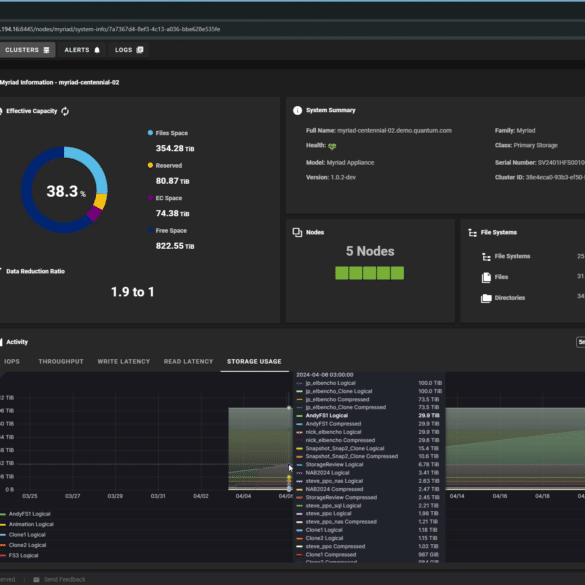The width and height of the screenshot is (585, 585).
Task: Switch to the Throughput tab
Action: tap(61, 362)
